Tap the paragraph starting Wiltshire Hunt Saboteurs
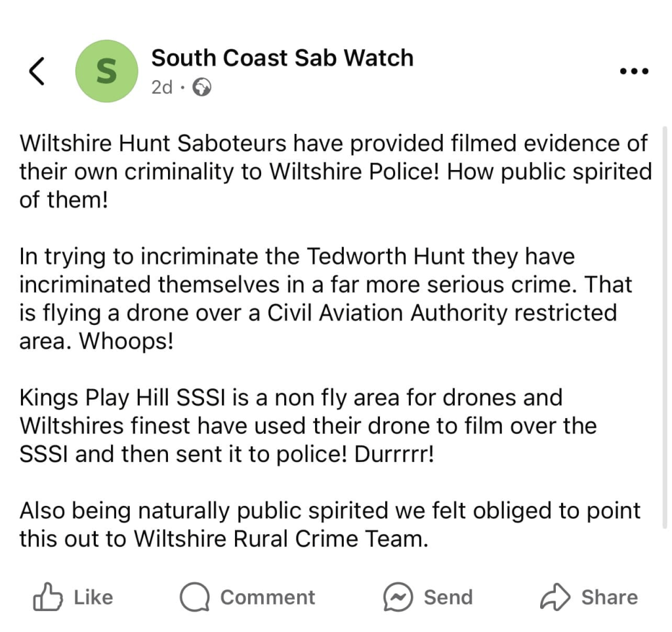 pyautogui.click(x=335, y=171)
